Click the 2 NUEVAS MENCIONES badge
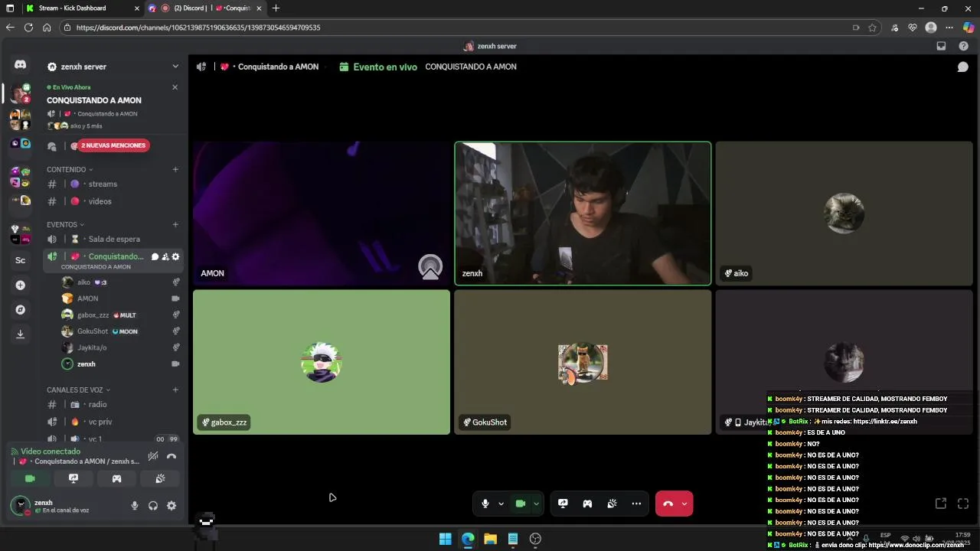 pyautogui.click(x=112, y=145)
